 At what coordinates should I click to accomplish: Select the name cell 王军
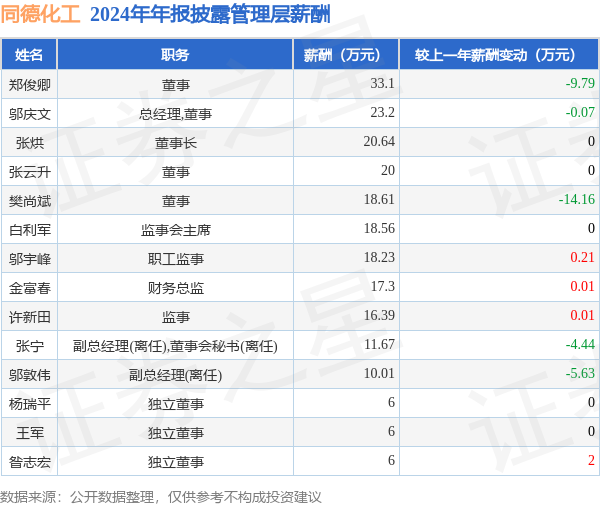pos(29,433)
